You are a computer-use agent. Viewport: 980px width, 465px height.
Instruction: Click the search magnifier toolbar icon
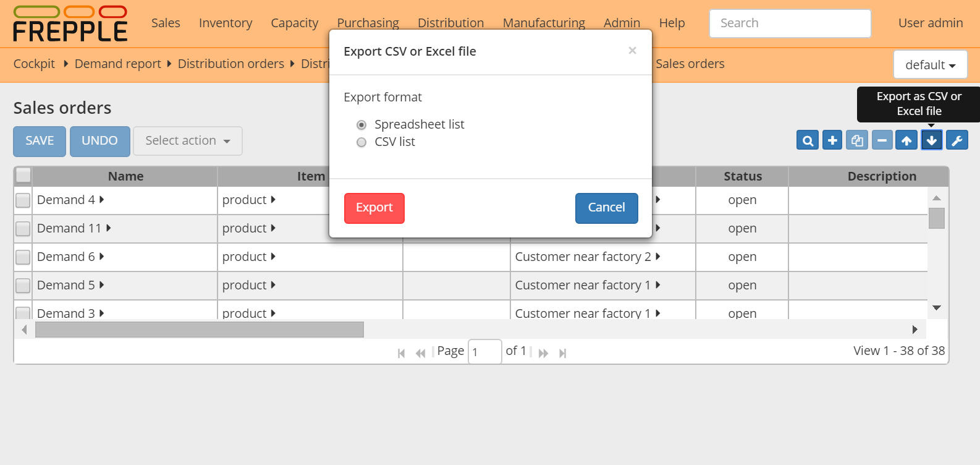[x=808, y=140]
